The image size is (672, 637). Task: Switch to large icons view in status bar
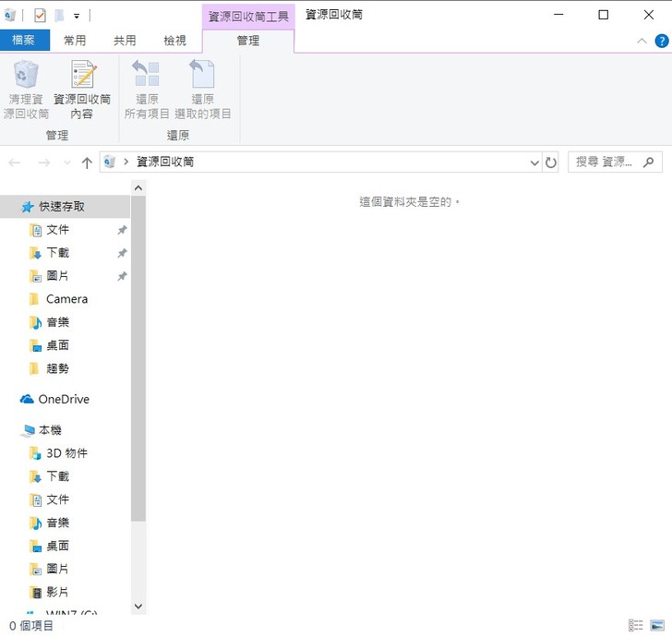point(657,626)
